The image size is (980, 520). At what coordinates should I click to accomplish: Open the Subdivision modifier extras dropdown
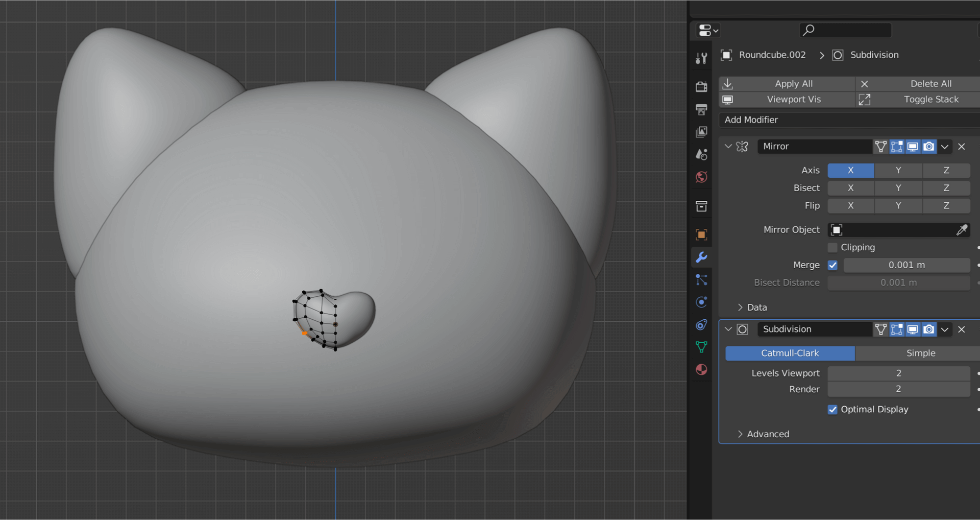tap(945, 329)
